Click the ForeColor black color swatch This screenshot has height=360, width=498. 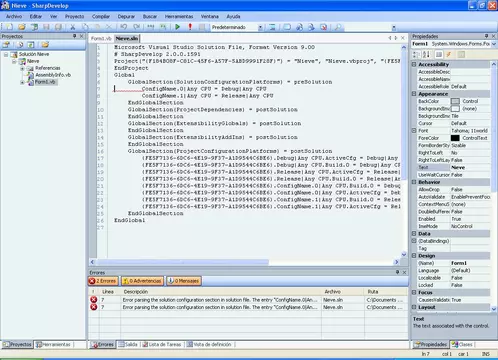coord(455,138)
